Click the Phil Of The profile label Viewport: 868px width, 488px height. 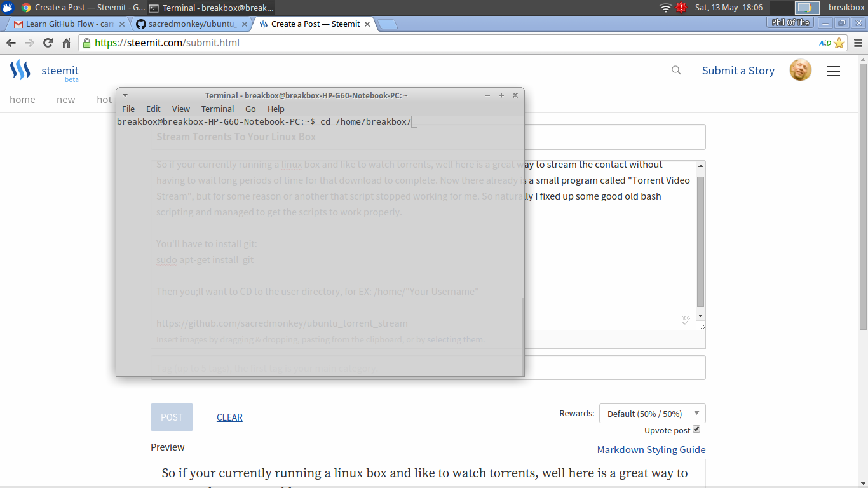pos(790,23)
